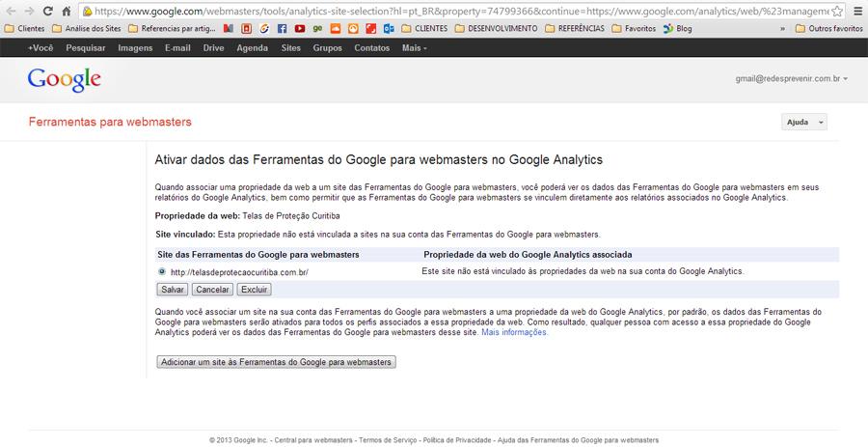The height and width of the screenshot is (447, 868).
Task: Open the Facebook bookmark icon
Action: click(x=282, y=28)
